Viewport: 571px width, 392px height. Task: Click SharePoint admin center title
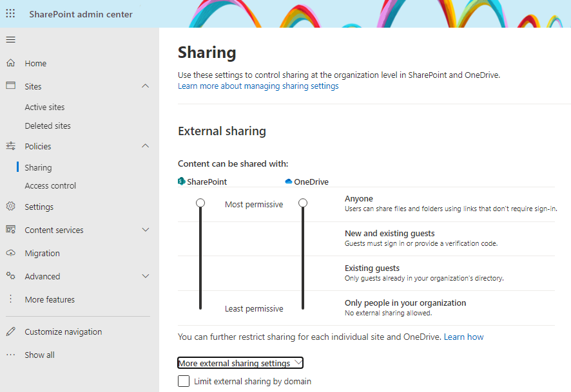81,14
